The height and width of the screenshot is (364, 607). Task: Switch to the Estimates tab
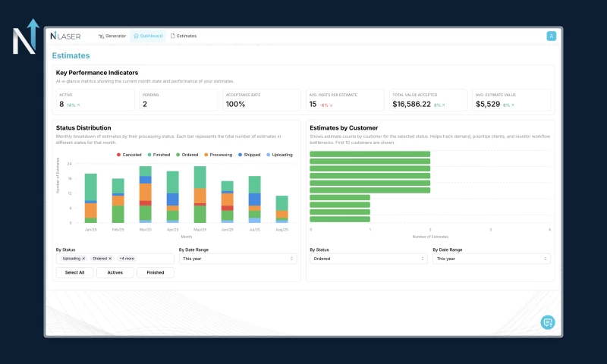click(183, 36)
